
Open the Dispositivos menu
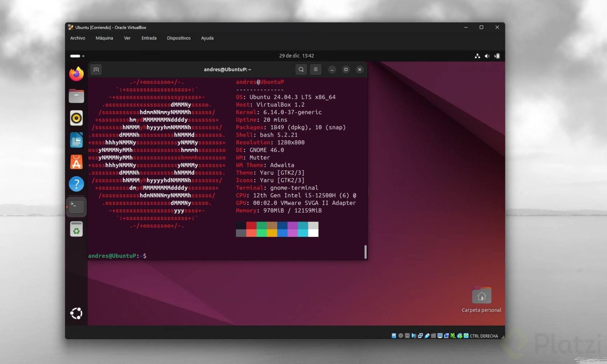tap(179, 38)
